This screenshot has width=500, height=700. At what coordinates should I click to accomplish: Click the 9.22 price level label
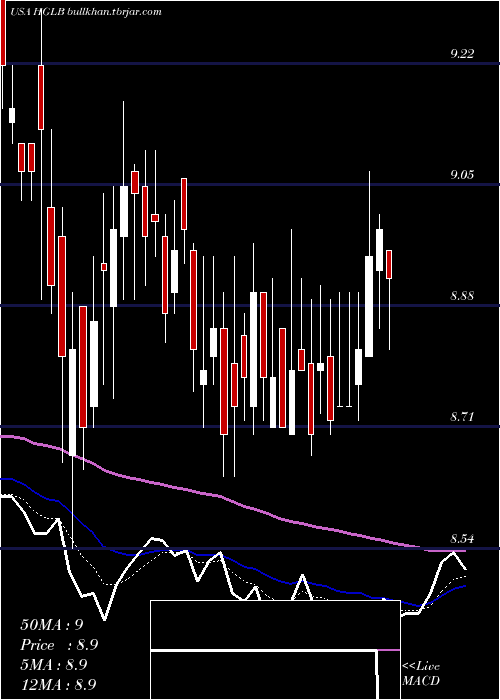462,54
